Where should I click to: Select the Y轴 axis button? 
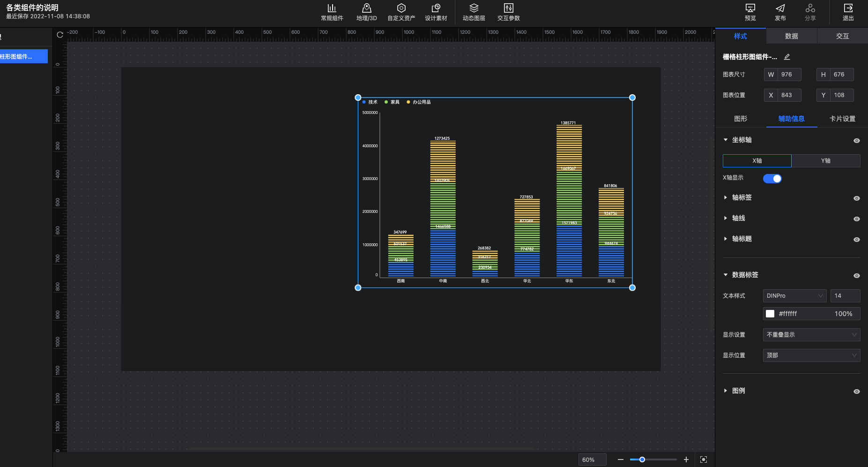tap(826, 161)
